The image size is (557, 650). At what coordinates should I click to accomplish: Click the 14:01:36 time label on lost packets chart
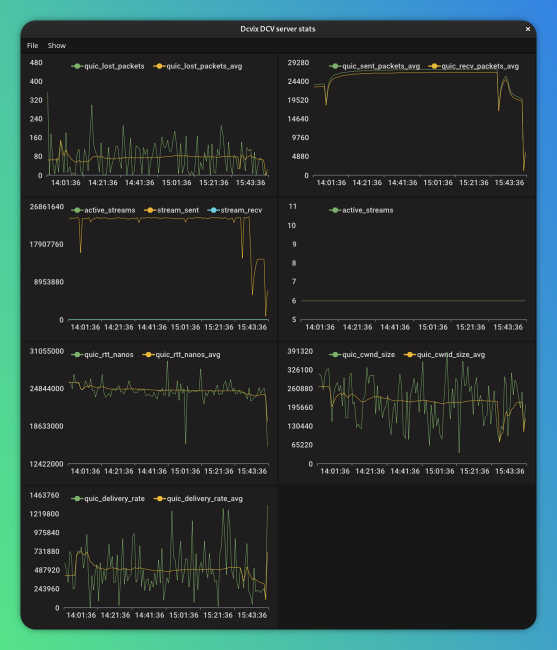[x=65, y=182]
